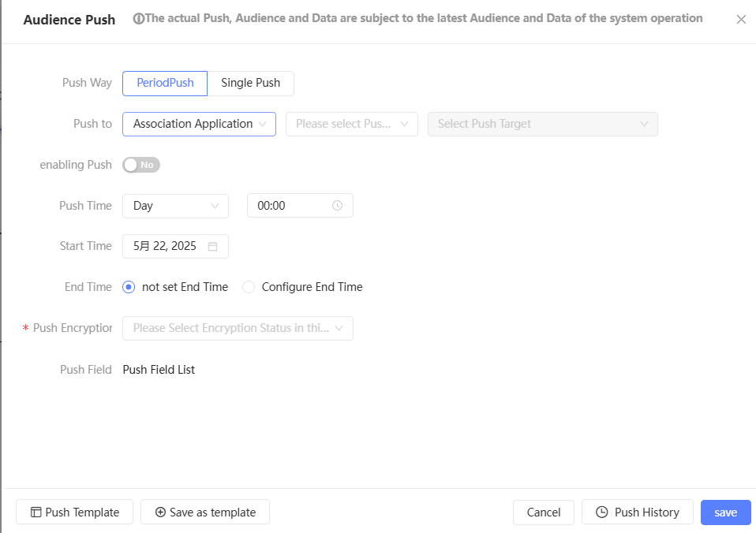Choose the 'Configure End Time' option

(x=249, y=287)
